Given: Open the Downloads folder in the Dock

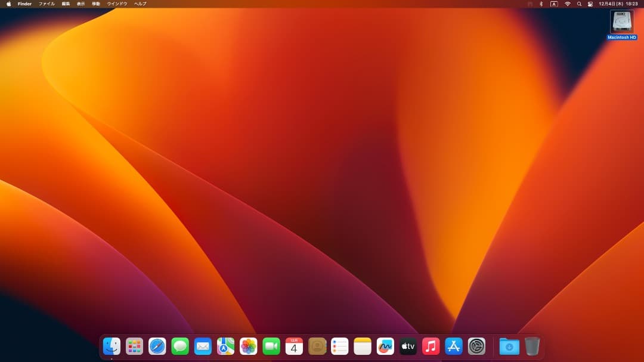Looking at the screenshot, I should point(508,346).
